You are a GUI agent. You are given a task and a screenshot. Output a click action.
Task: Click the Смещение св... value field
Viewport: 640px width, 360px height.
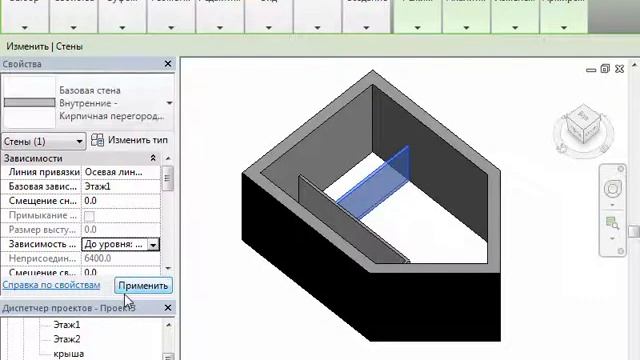click(121, 272)
